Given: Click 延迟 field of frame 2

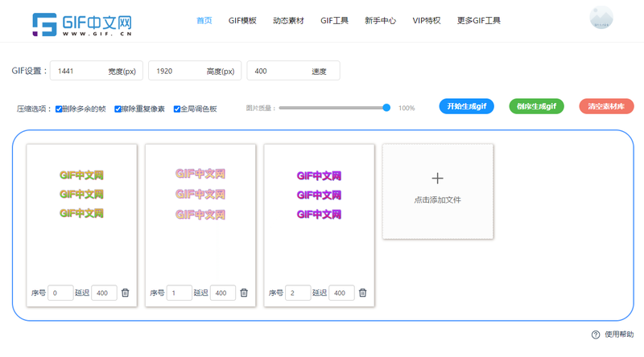Looking at the screenshot, I should tap(341, 293).
